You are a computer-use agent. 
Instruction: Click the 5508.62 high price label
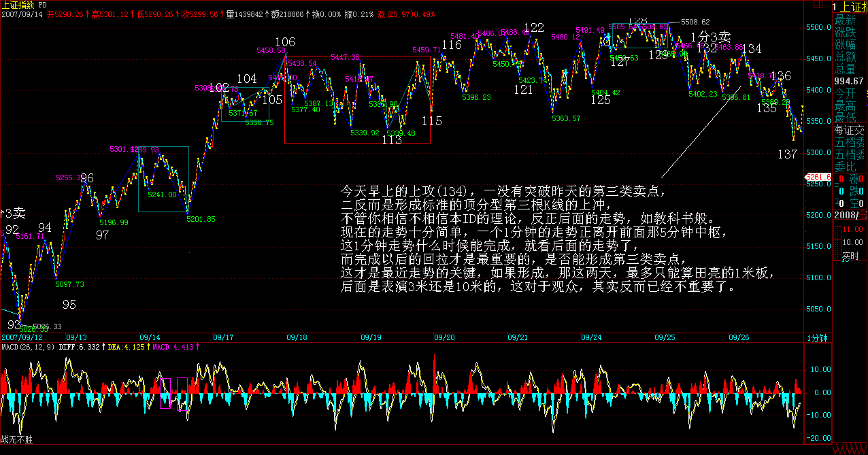coord(695,22)
